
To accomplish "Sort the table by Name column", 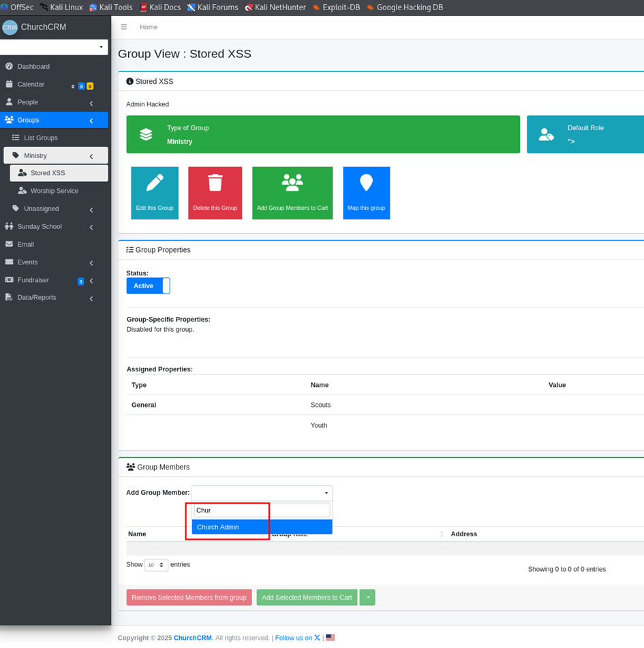I will 137,534.
